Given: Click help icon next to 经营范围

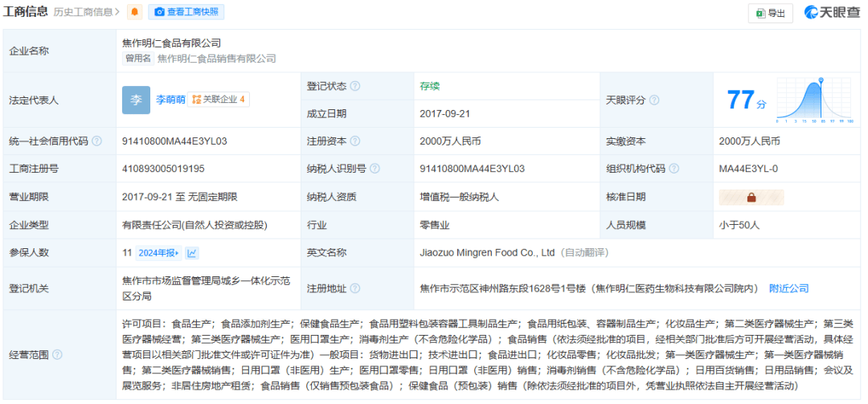Looking at the screenshot, I should click(57, 354).
